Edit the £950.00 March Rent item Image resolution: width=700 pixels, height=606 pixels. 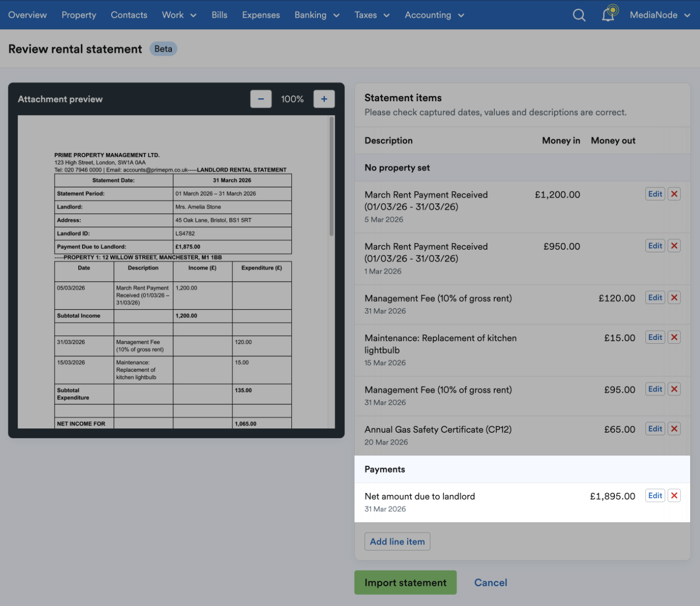click(x=655, y=245)
